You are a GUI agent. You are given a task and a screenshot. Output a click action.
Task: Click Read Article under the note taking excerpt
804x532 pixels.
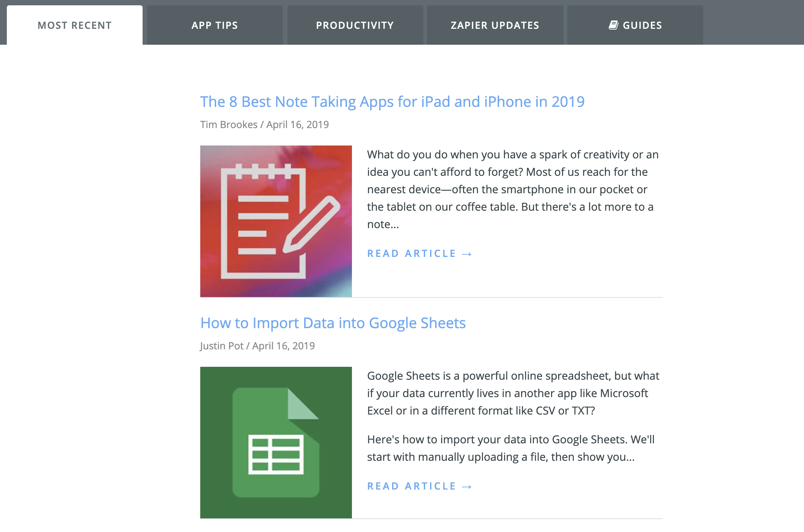419,253
